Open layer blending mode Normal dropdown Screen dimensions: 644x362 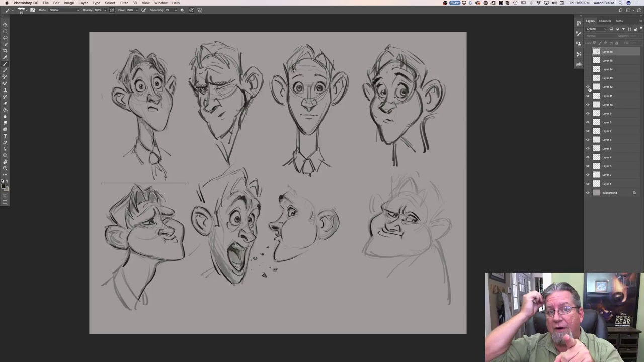pos(601,36)
